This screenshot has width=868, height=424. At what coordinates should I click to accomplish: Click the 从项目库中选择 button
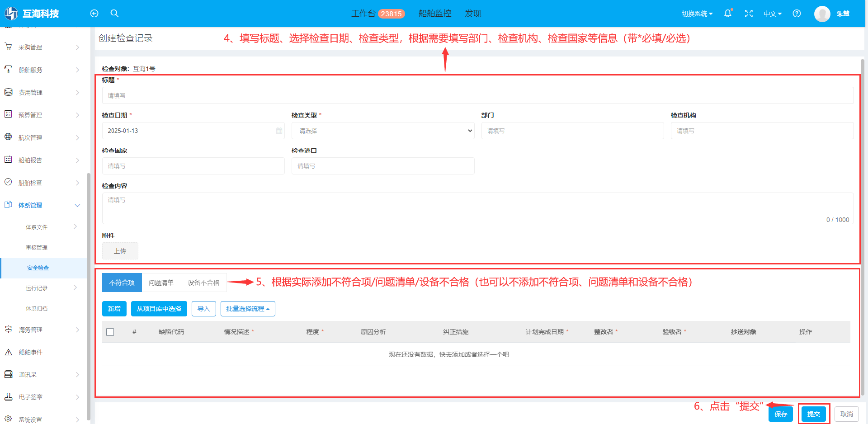point(159,309)
